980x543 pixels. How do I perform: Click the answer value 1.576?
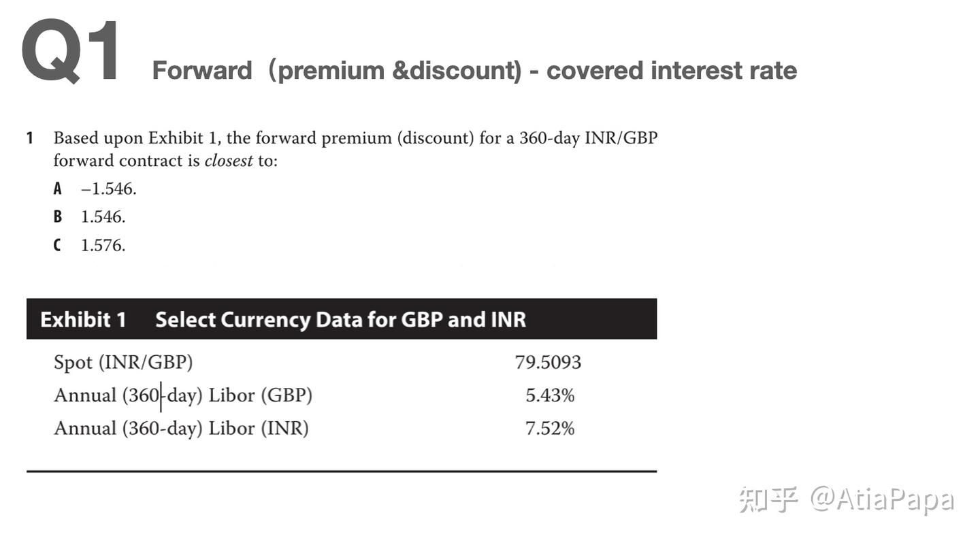tap(103, 246)
